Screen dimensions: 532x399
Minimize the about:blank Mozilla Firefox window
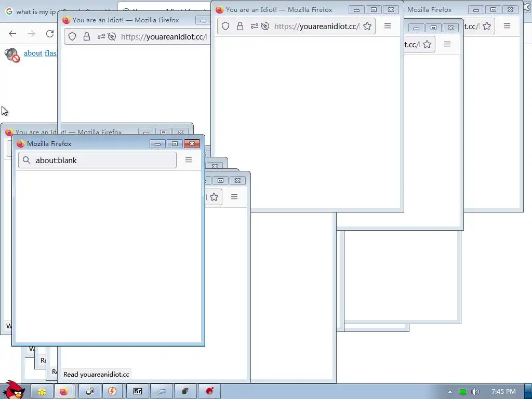[x=157, y=144]
